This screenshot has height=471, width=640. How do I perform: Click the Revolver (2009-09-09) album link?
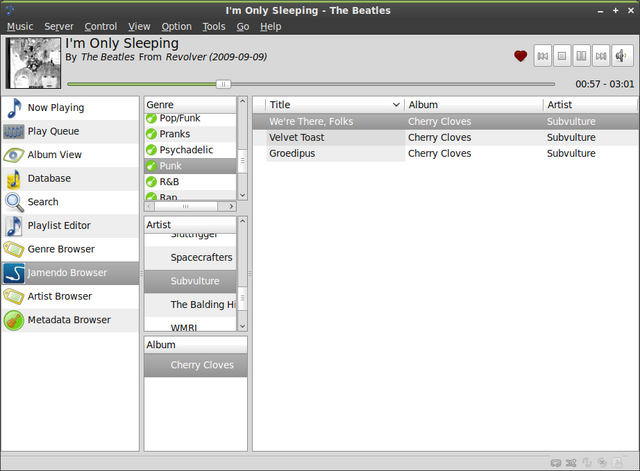[x=216, y=57]
